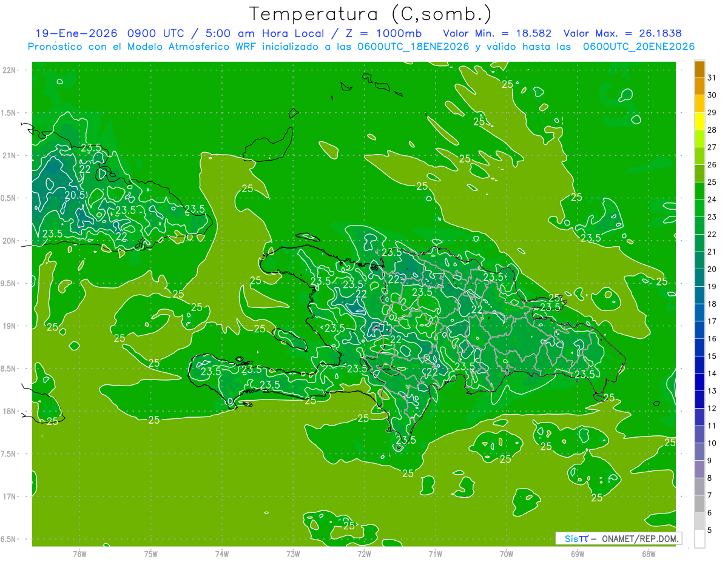Click the "74W" longitude axis label
Viewport: 728px width, 562px height.
point(222,554)
